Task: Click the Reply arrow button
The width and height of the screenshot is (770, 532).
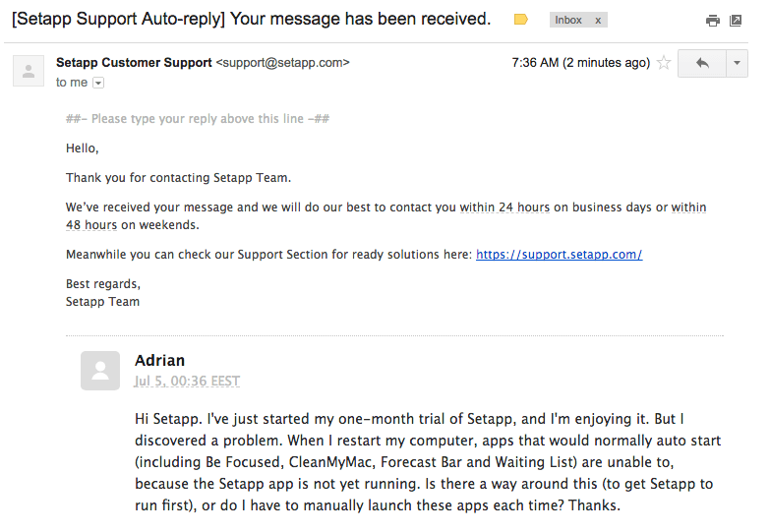Action: click(702, 63)
